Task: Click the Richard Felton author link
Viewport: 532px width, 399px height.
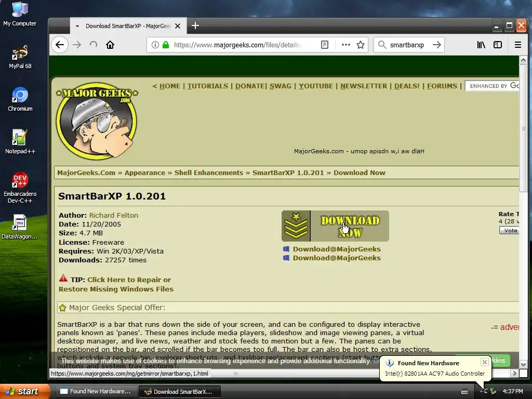Action: click(114, 216)
